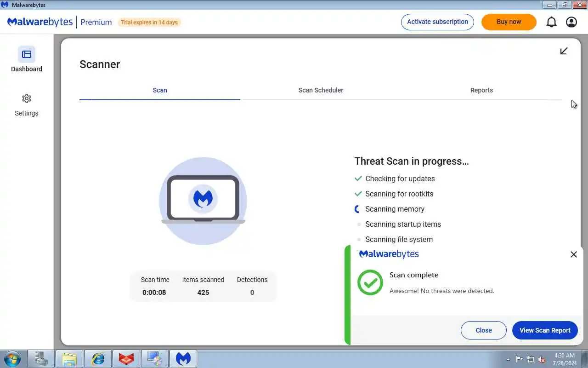The height and width of the screenshot is (368, 588).
Task: Collapse the Scanner panel with arrow icon
Action: click(564, 51)
